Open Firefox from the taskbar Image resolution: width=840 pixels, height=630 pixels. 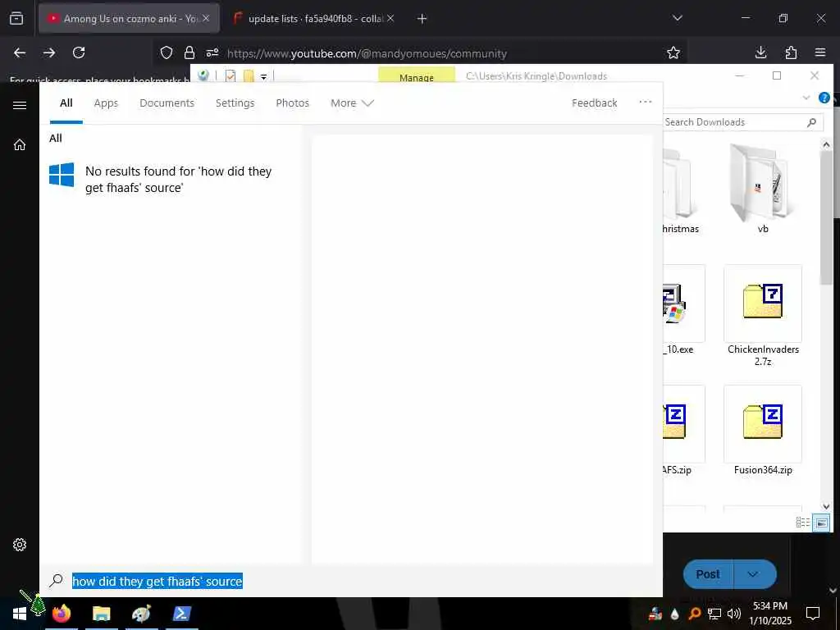(61, 614)
